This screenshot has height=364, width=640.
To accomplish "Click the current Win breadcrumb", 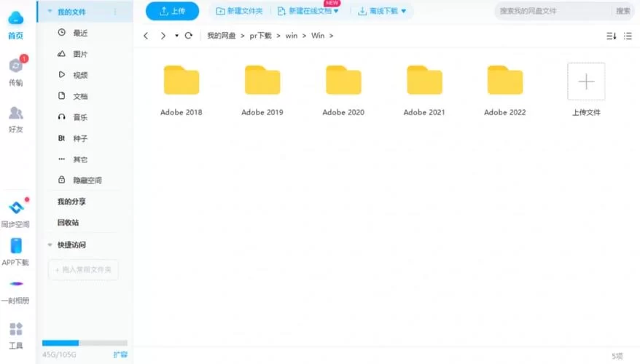I will point(318,36).
